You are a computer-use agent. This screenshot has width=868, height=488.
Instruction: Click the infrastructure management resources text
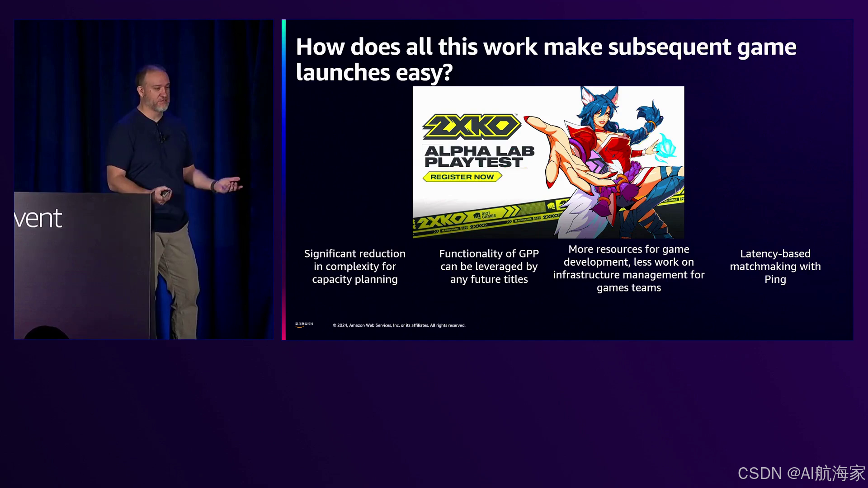coord(628,268)
